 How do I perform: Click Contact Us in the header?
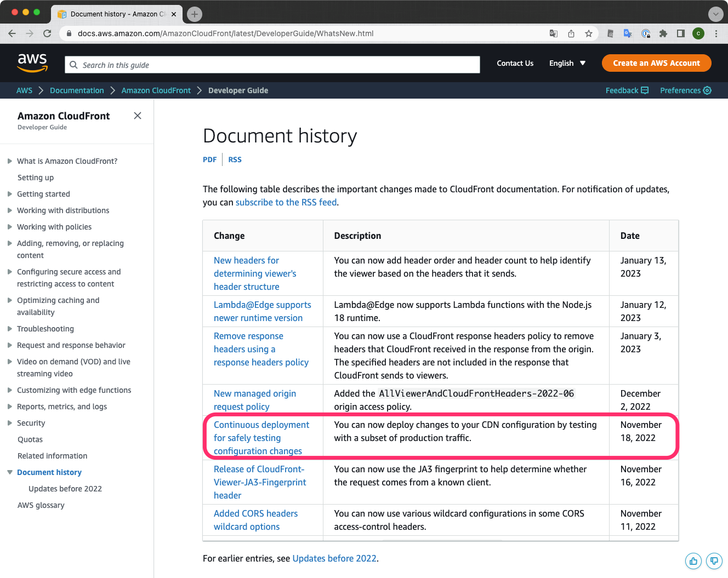[x=515, y=63]
